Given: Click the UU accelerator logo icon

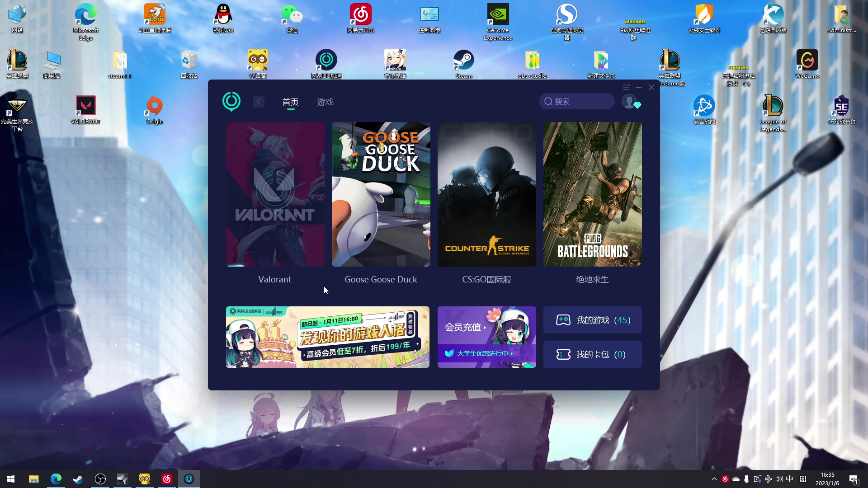Looking at the screenshot, I should (x=231, y=101).
